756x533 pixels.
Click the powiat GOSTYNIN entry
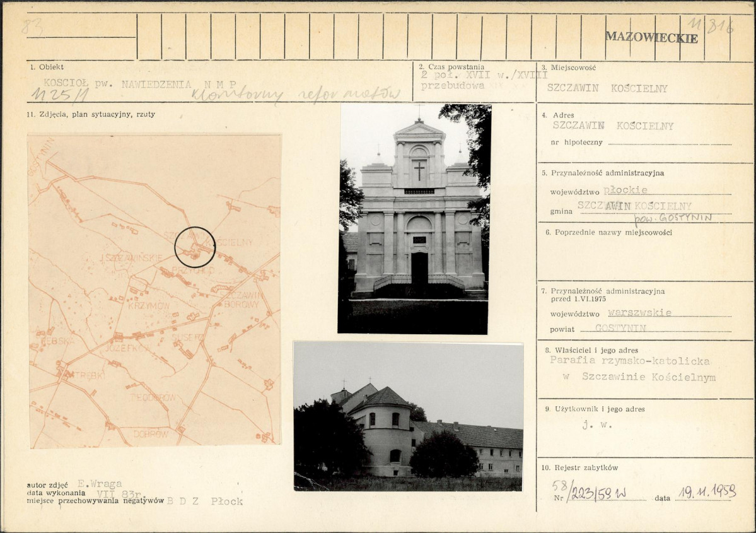point(620,327)
